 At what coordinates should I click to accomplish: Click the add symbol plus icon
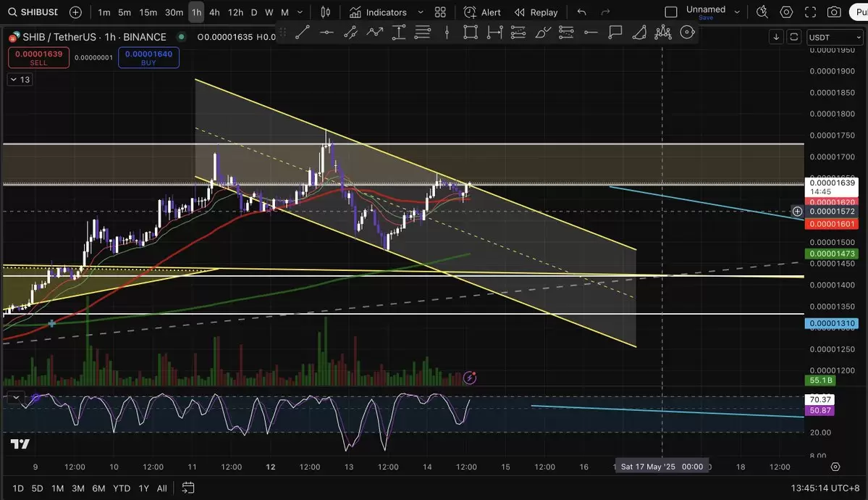[x=76, y=12]
